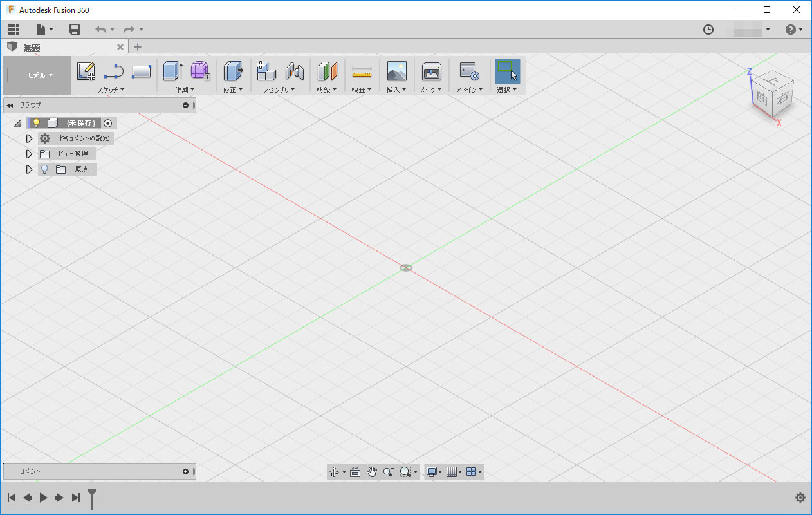
Task: Open the アセンブリ dropdown menu
Action: (x=279, y=90)
